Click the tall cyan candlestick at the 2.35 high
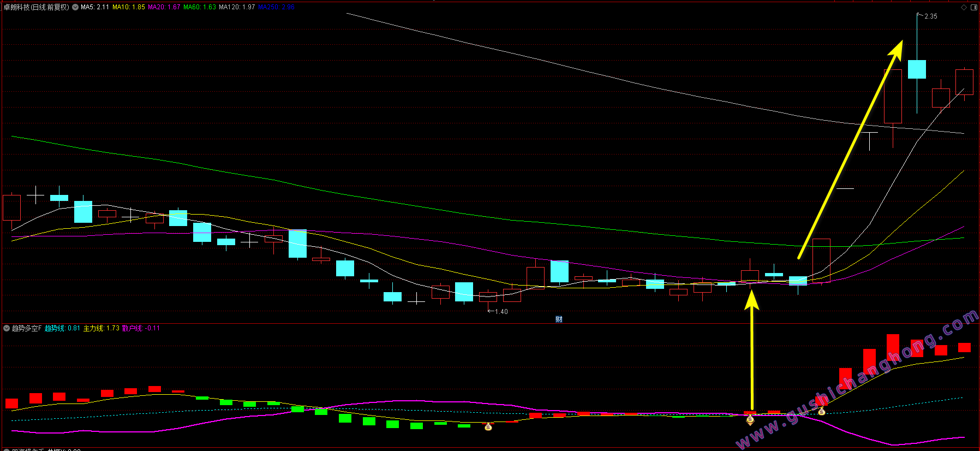 917,69
